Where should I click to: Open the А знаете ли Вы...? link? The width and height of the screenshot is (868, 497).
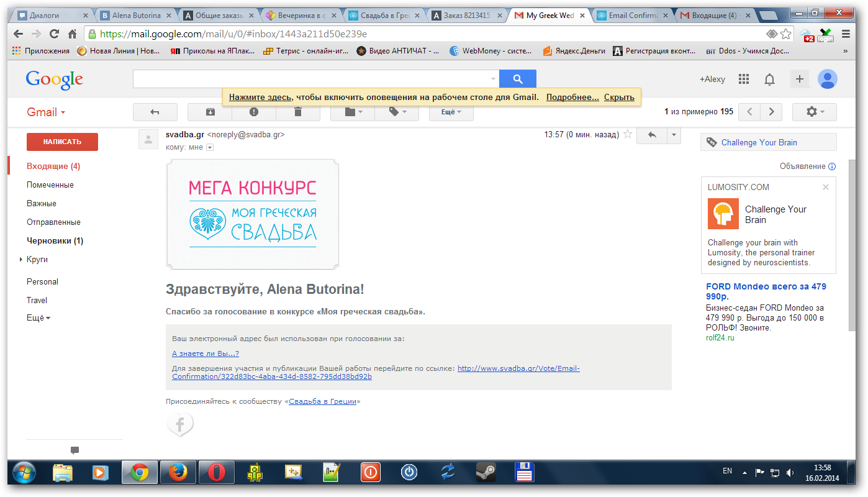(x=206, y=353)
